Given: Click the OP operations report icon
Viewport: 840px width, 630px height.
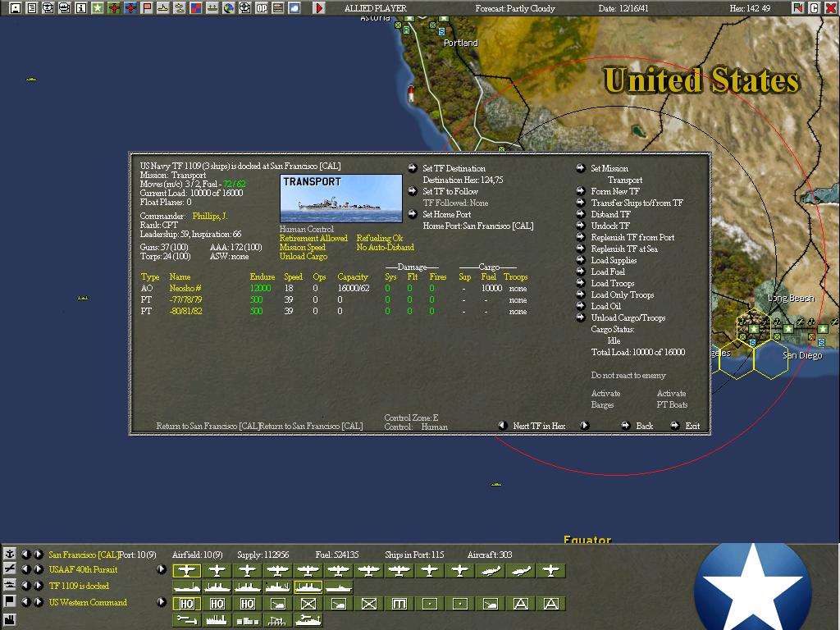Looking at the screenshot, I should 262,8.
